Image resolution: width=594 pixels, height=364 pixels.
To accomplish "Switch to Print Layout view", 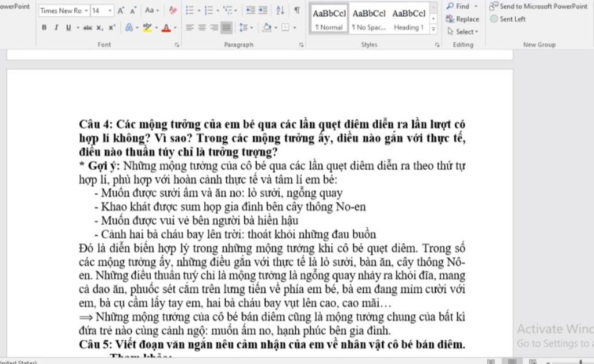I will [x=512, y=361].
